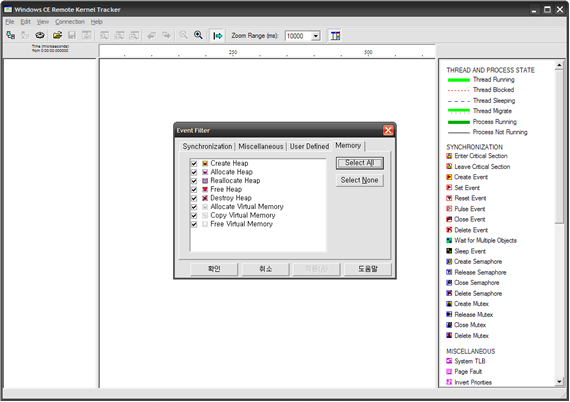The image size is (570, 402).
Task: Click the Release Semaphore legend label
Action: pos(480,272)
